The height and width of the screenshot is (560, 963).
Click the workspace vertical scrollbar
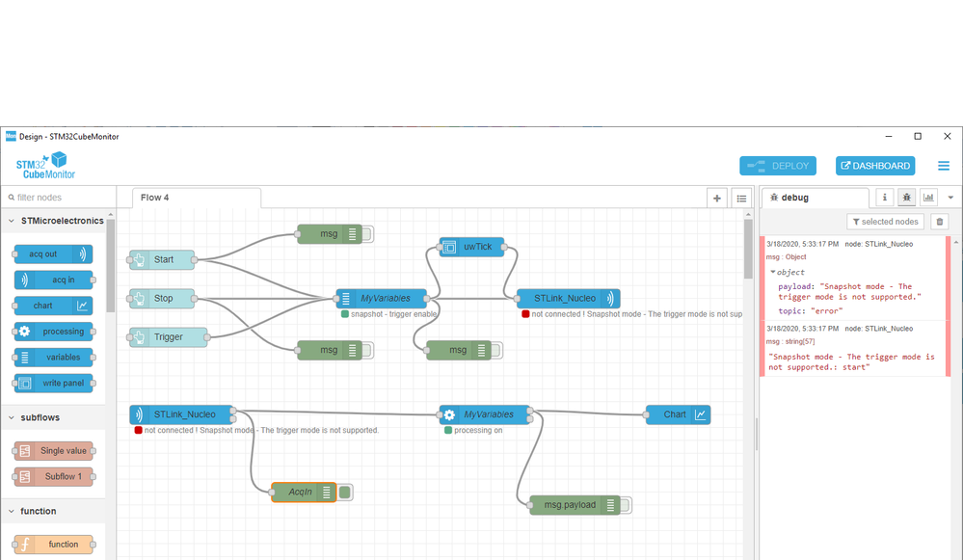(748, 249)
